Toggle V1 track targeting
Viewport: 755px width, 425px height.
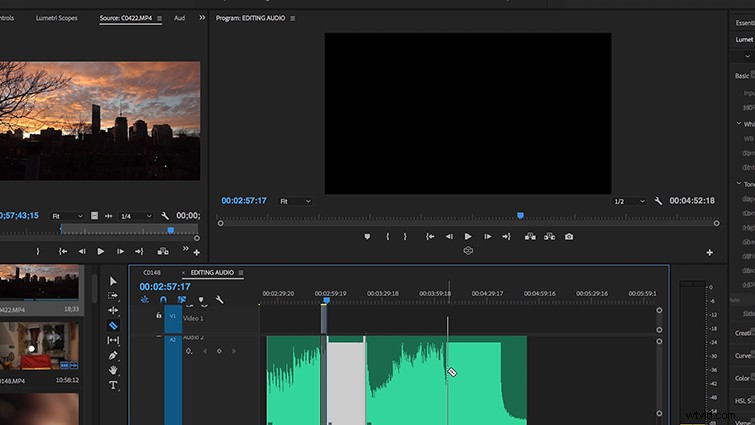tap(173, 316)
